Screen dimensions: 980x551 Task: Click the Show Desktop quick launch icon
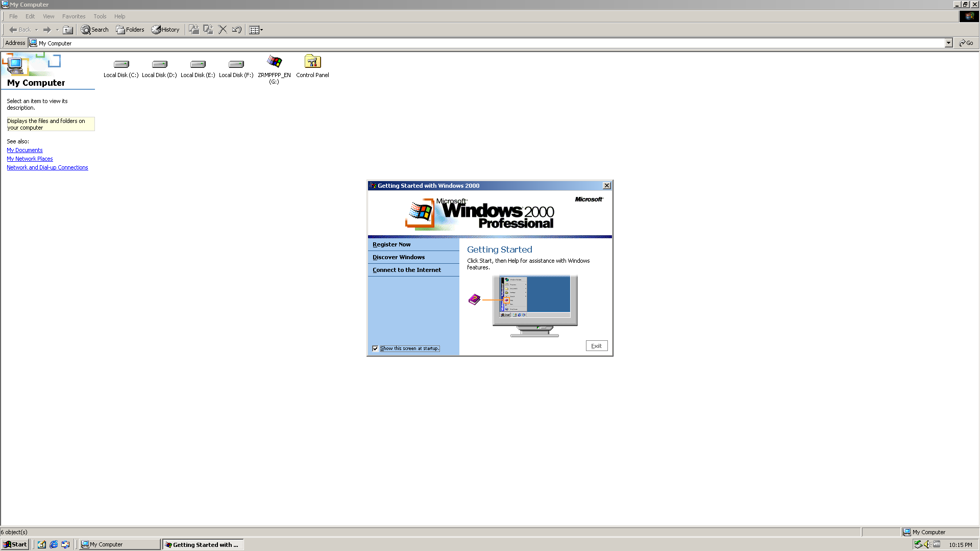click(42, 544)
